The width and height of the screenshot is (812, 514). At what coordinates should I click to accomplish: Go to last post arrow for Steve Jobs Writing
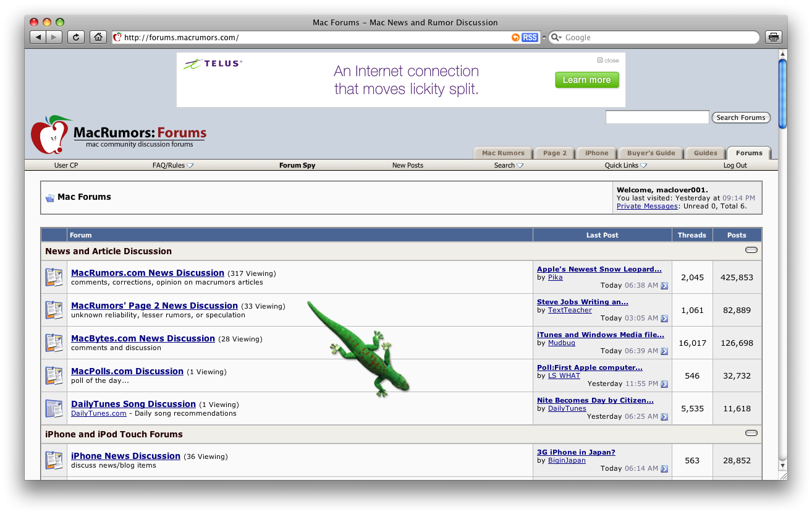pyautogui.click(x=664, y=319)
